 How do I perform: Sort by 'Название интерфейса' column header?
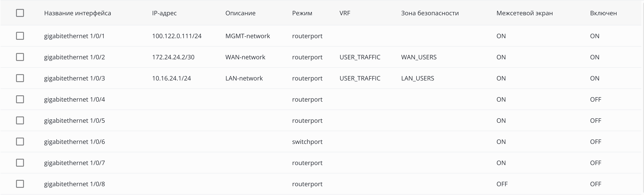[x=77, y=13]
